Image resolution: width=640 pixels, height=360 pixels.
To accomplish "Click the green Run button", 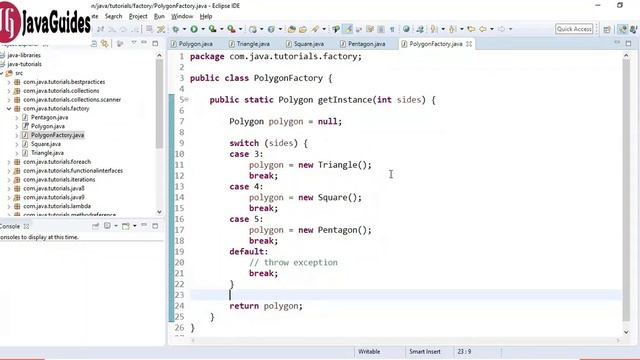I will tap(194, 29).
